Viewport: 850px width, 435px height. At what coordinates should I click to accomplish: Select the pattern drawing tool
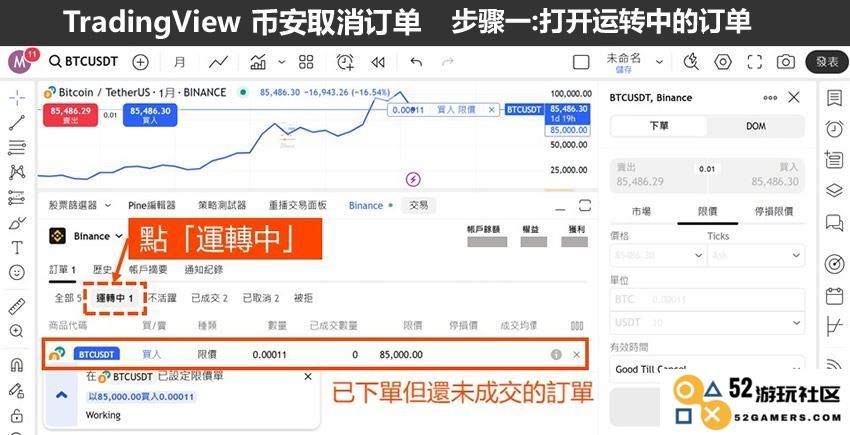click(x=17, y=173)
